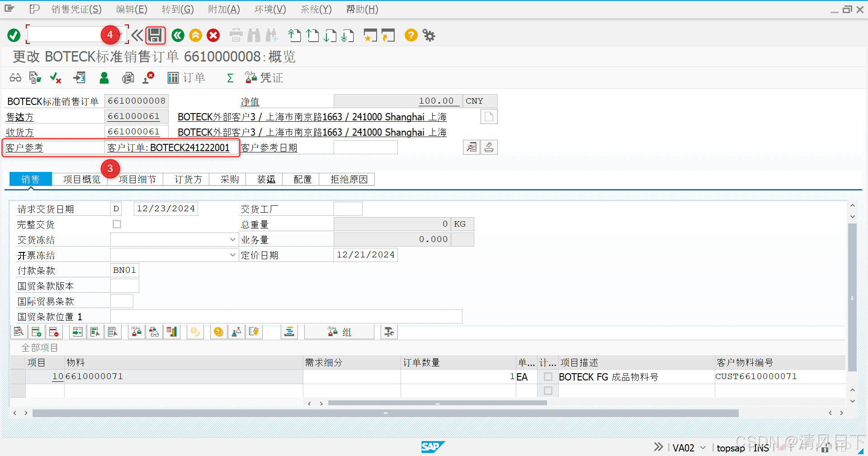Open the VA02 transaction dropdown in status bar
This screenshot has height=456, width=868.
click(x=703, y=447)
